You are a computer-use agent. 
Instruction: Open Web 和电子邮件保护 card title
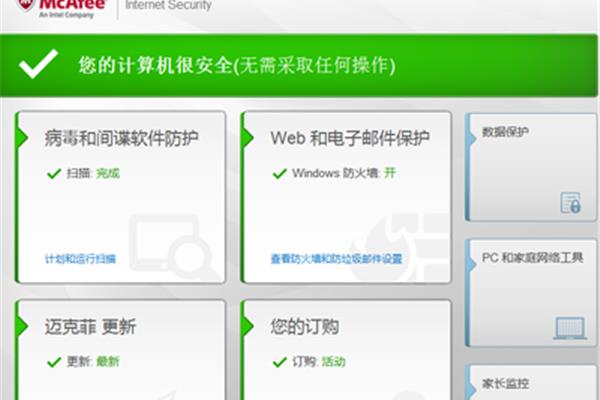[x=350, y=138]
